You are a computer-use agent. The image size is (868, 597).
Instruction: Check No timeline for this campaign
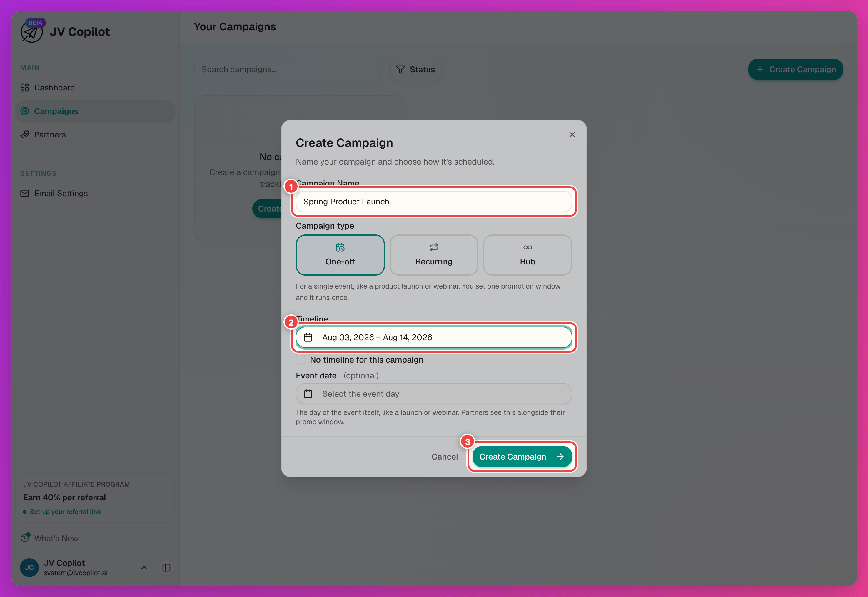[x=301, y=360]
